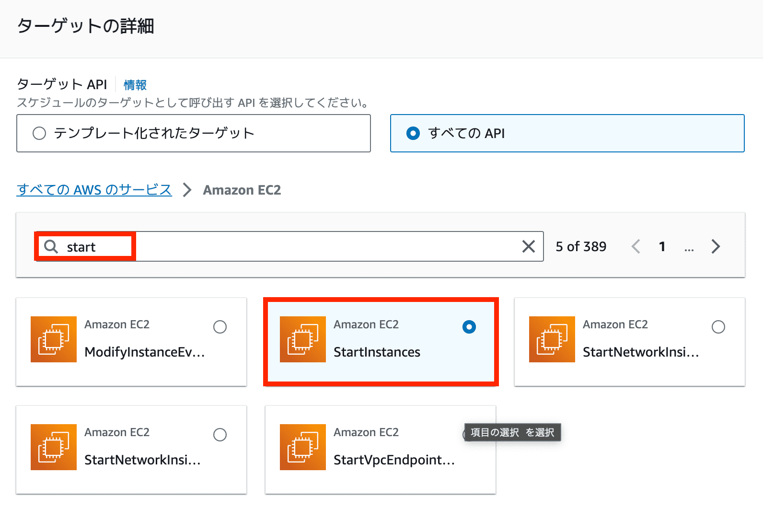
Task: Click the ターゲット API label
Action: coord(62,84)
